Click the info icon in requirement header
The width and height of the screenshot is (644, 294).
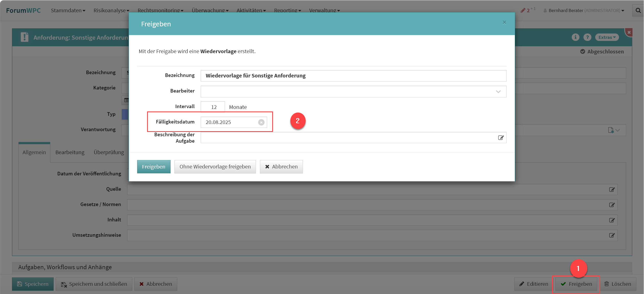575,37
